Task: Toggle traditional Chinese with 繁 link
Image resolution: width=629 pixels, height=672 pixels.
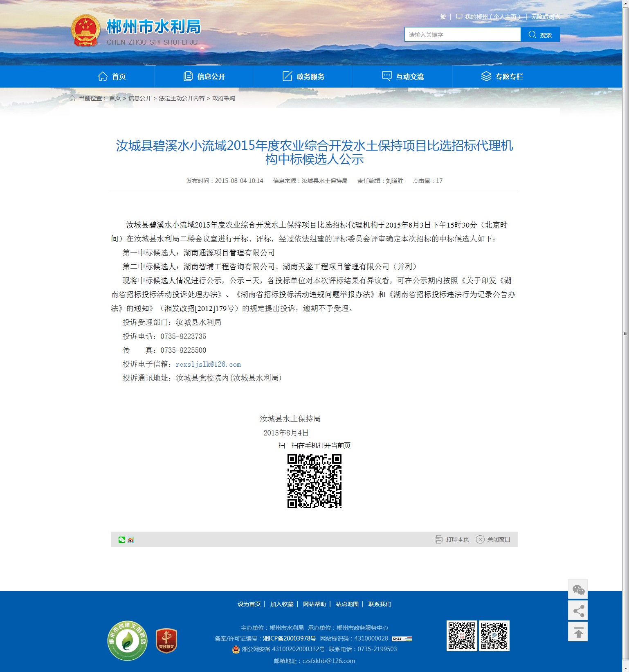Action: tap(443, 17)
